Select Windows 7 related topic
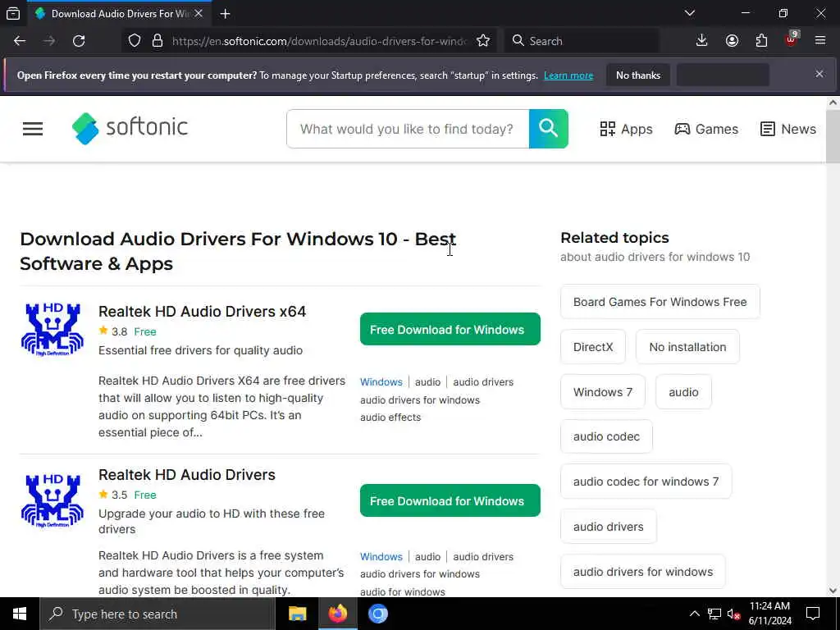This screenshot has width=840, height=630. [603, 392]
